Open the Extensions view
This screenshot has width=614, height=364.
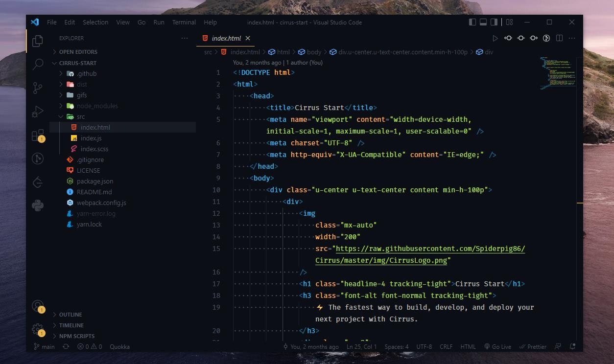click(38, 135)
